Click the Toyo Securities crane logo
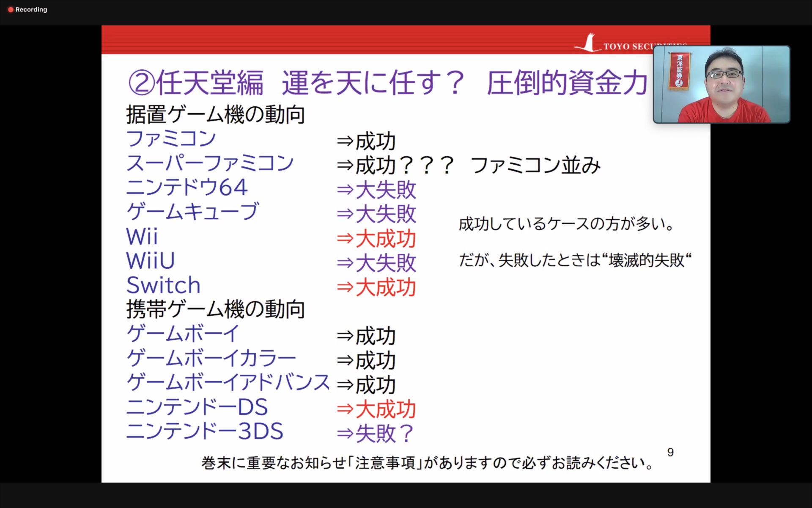This screenshot has height=508, width=812. (587, 43)
